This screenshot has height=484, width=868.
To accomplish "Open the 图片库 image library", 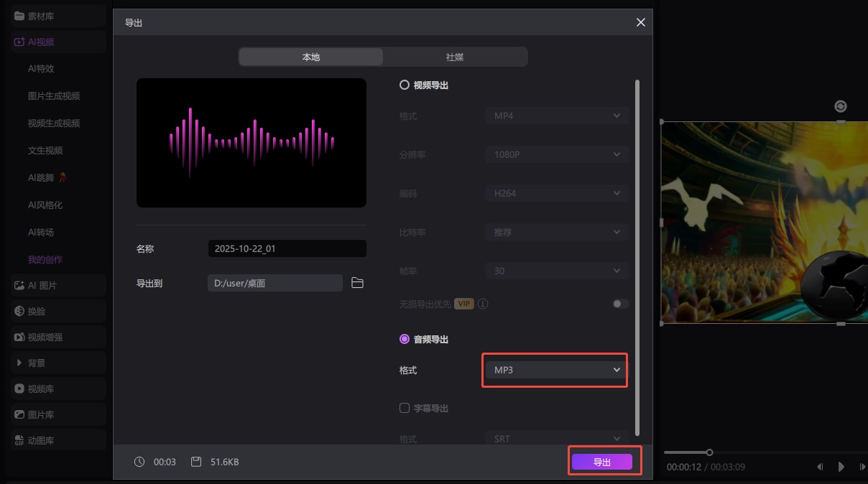I will pyautogui.click(x=40, y=414).
